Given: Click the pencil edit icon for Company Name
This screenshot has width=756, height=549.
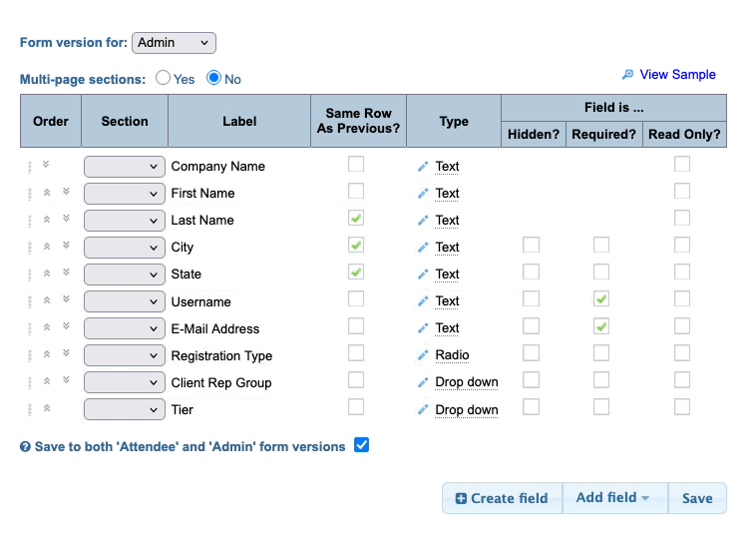Looking at the screenshot, I should click(423, 167).
